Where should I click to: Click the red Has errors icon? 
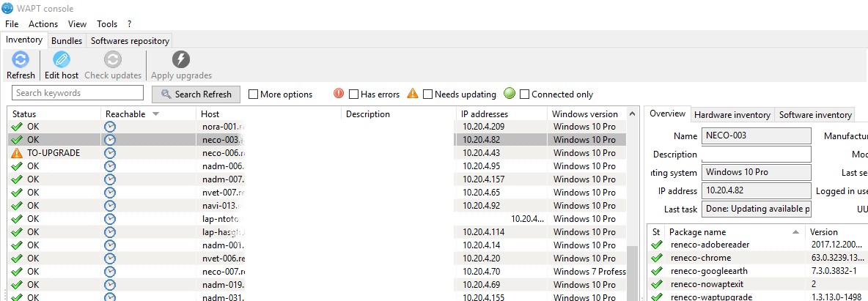click(339, 94)
